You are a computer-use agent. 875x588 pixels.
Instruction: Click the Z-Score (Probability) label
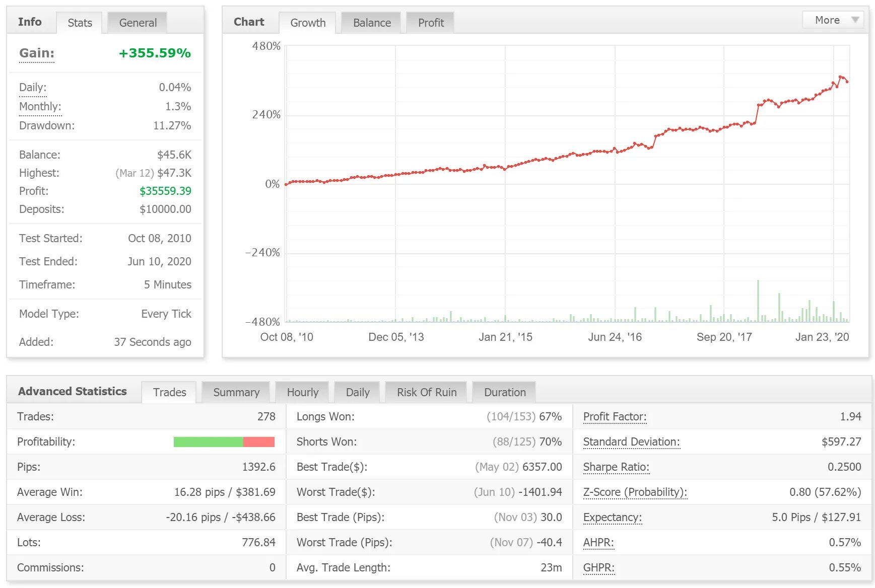[635, 492]
